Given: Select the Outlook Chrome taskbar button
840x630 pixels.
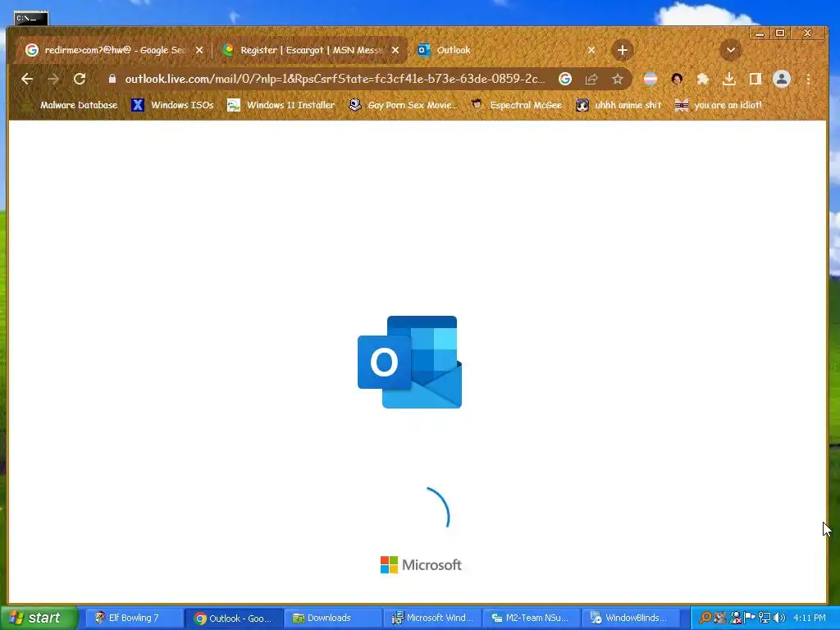Looking at the screenshot, I should [234, 619].
